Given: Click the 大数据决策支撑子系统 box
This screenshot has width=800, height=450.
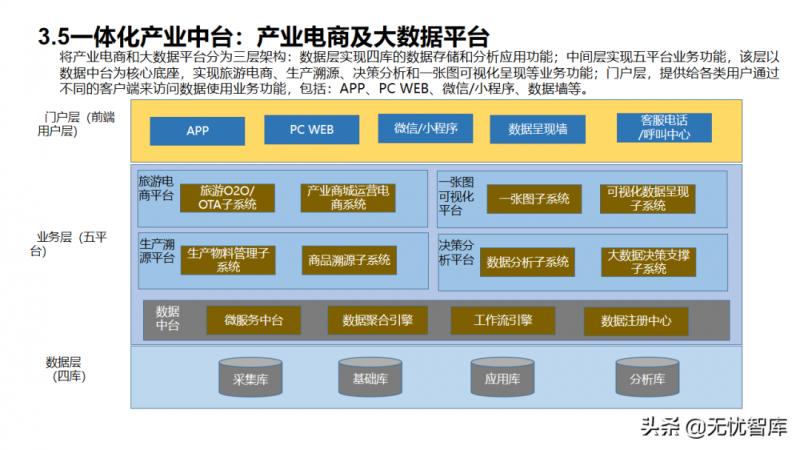Looking at the screenshot, I should tap(648, 262).
